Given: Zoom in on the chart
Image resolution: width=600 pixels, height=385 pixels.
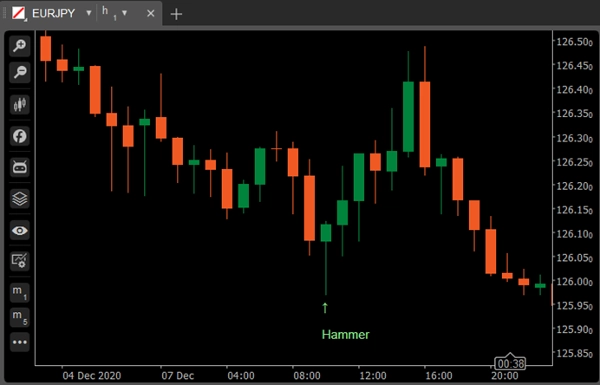Looking at the screenshot, I should coord(20,46).
